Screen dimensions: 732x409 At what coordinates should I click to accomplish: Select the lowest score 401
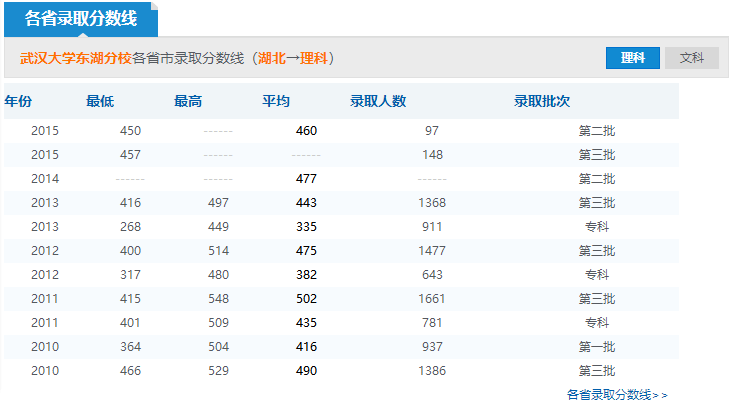tap(130, 323)
